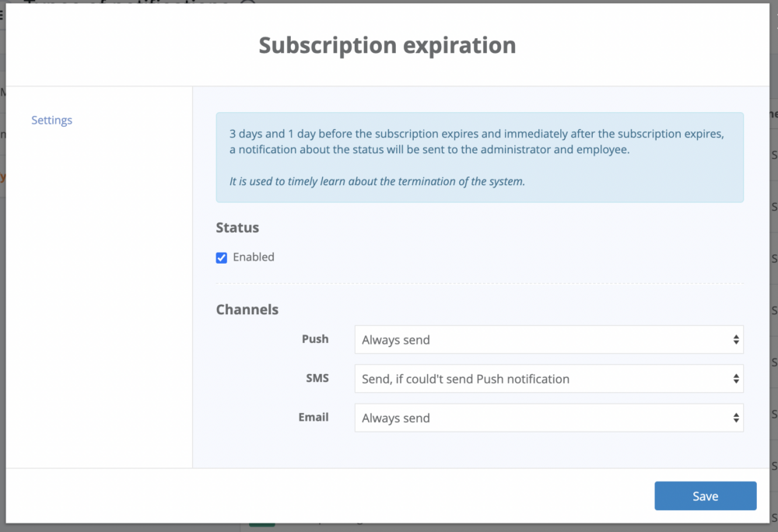Click the green button behind the dialog
Image resolution: width=778 pixels, height=532 pixels.
(x=262, y=527)
